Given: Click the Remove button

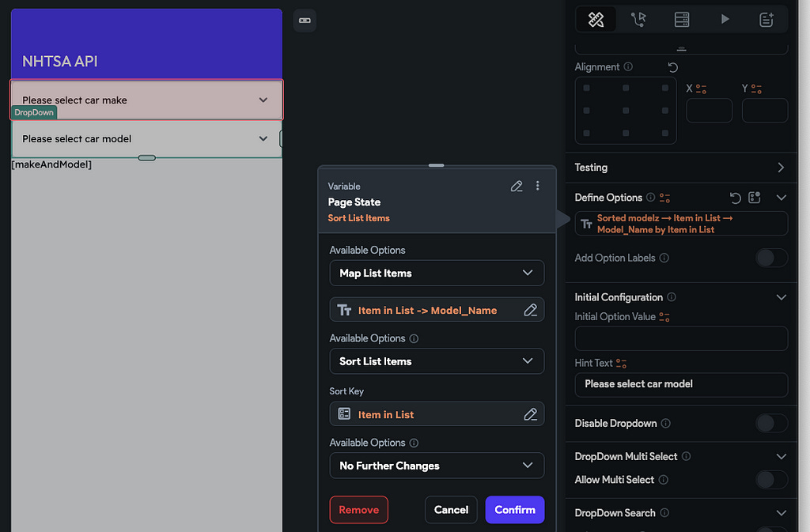Looking at the screenshot, I should pyautogui.click(x=358, y=510).
